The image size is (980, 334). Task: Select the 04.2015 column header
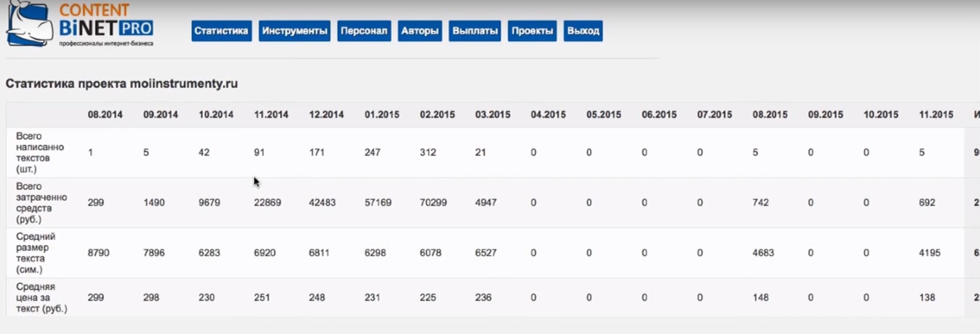coord(549,115)
